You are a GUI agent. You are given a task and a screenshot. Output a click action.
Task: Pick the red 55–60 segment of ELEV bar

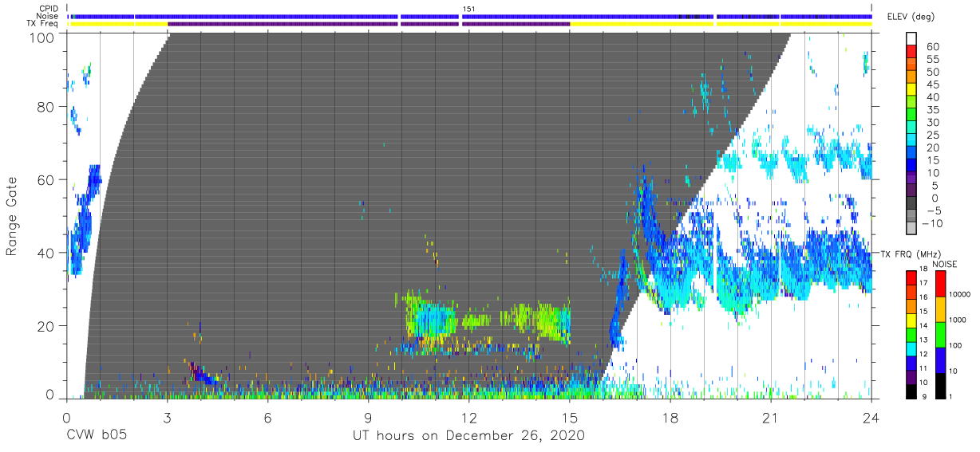tap(912, 53)
